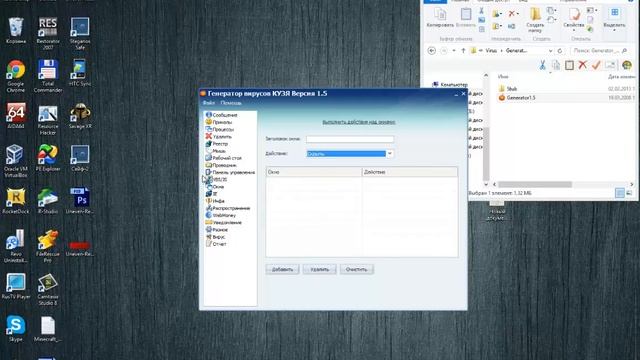The width and height of the screenshot is (640, 360).
Task: Click the underlined link above the form
Action: (x=359, y=122)
